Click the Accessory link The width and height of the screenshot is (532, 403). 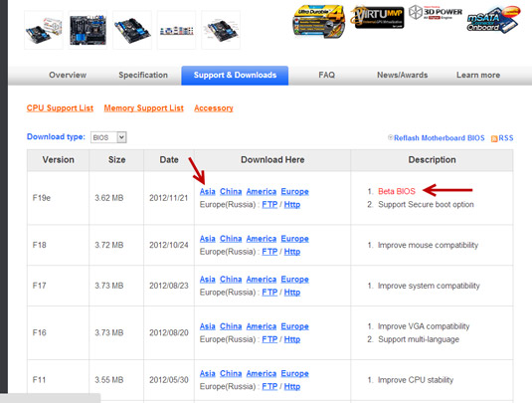pyautogui.click(x=214, y=108)
